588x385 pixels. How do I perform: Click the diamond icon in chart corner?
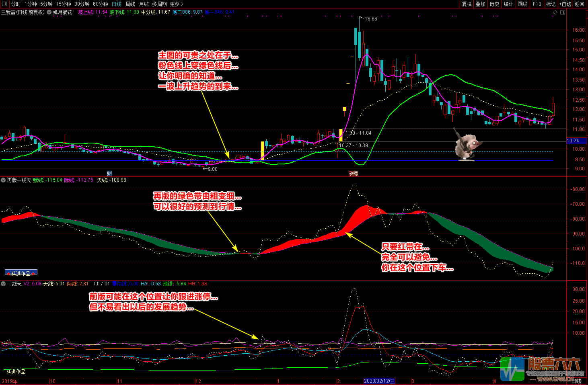click(x=555, y=12)
